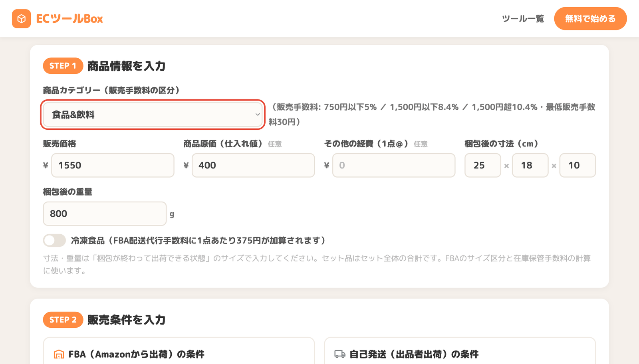Toggle the 冷凍食品 switch

click(x=54, y=240)
